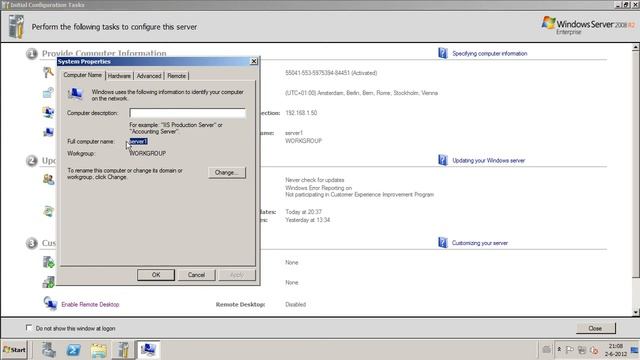Image resolution: width=640 pixels, height=360 pixels.
Task: Click the help icon beside Customizing your server
Action: pyautogui.click(x=442, y=242)
